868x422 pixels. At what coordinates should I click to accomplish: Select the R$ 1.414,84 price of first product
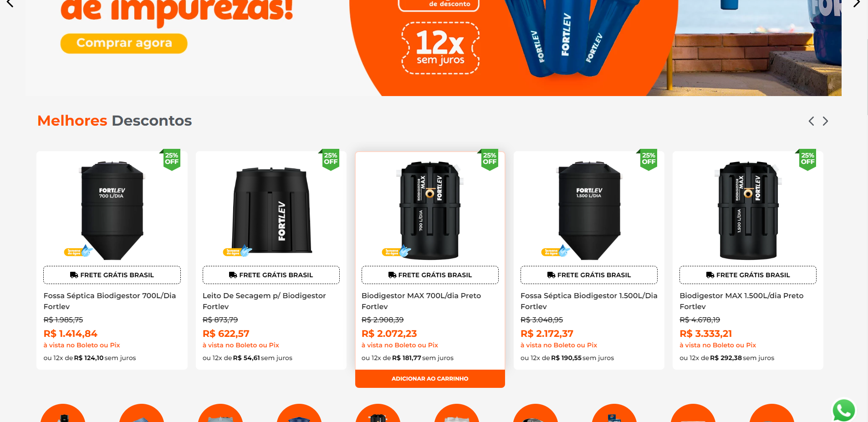coord(71,334)
